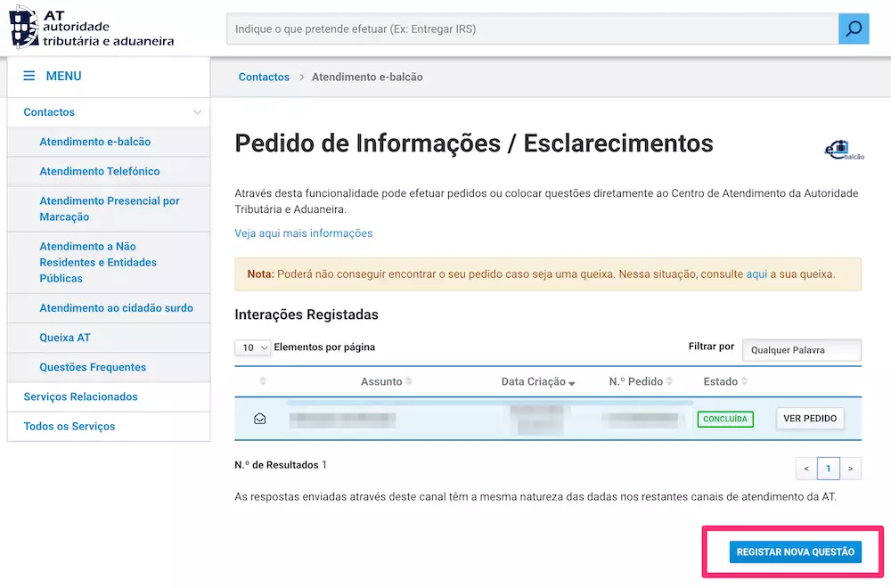Click the VER PEDIDO button
891x588 pixels.
(x=810, y=419)
